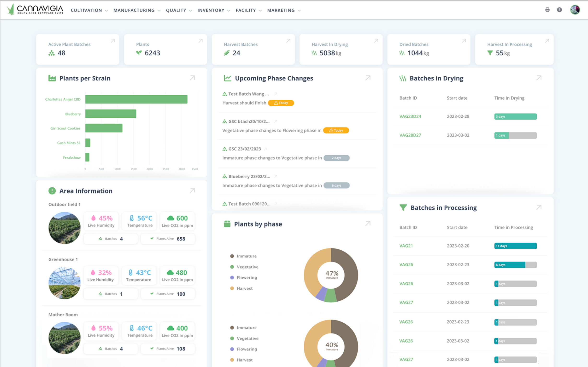Image resolution: width=588 pixels, height=367 pixels.
Task: Open the Marketing menu
Action: coord(284,10)
